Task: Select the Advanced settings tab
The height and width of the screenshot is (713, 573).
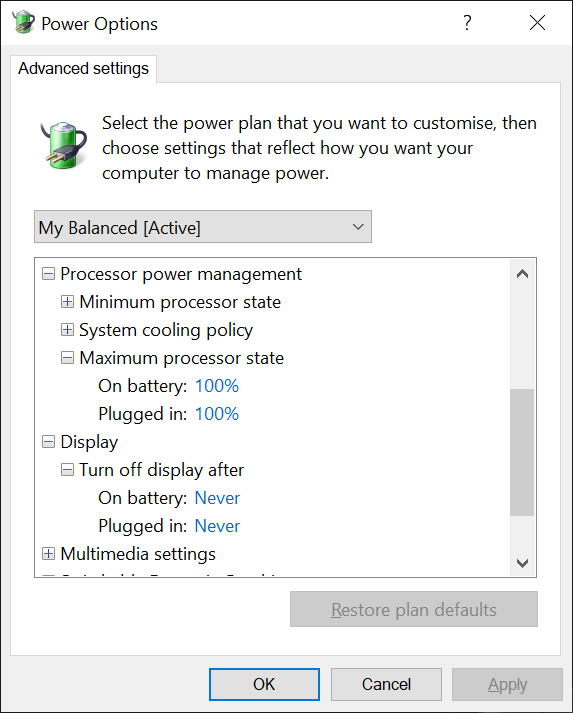Action: [x=83, y=69]
